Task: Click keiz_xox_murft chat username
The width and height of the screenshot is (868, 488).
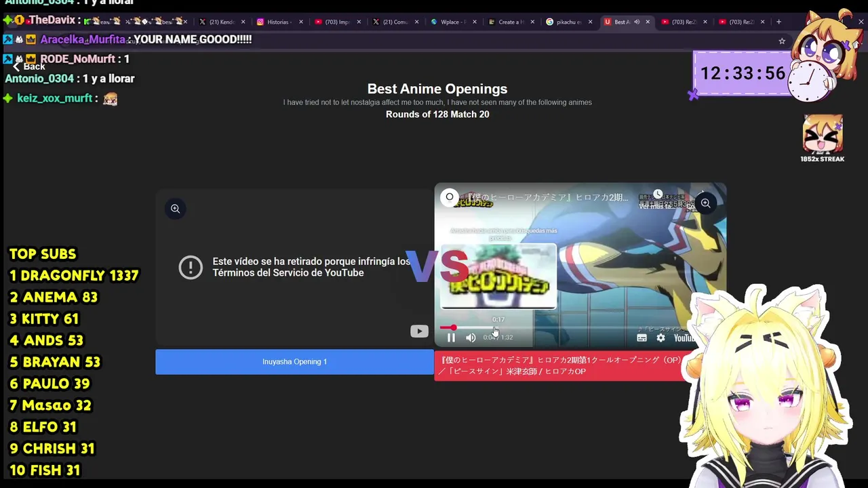Action: point(54,98)
